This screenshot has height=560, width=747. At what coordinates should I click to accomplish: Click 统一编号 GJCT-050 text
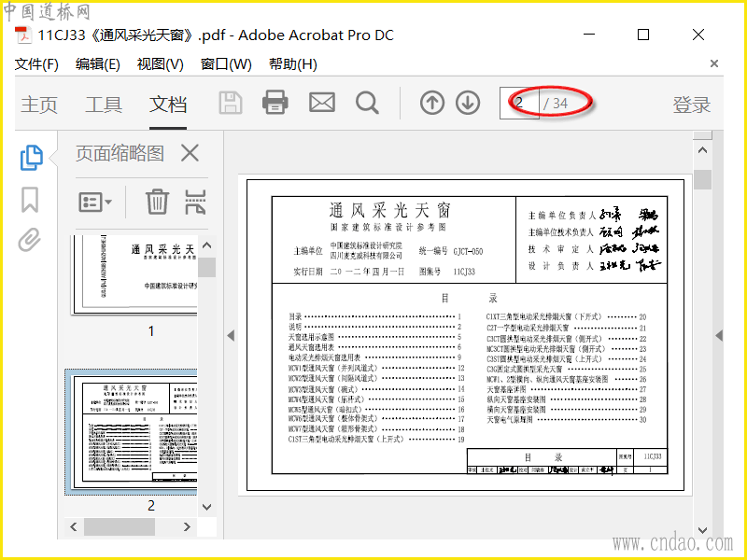(451, 251)
